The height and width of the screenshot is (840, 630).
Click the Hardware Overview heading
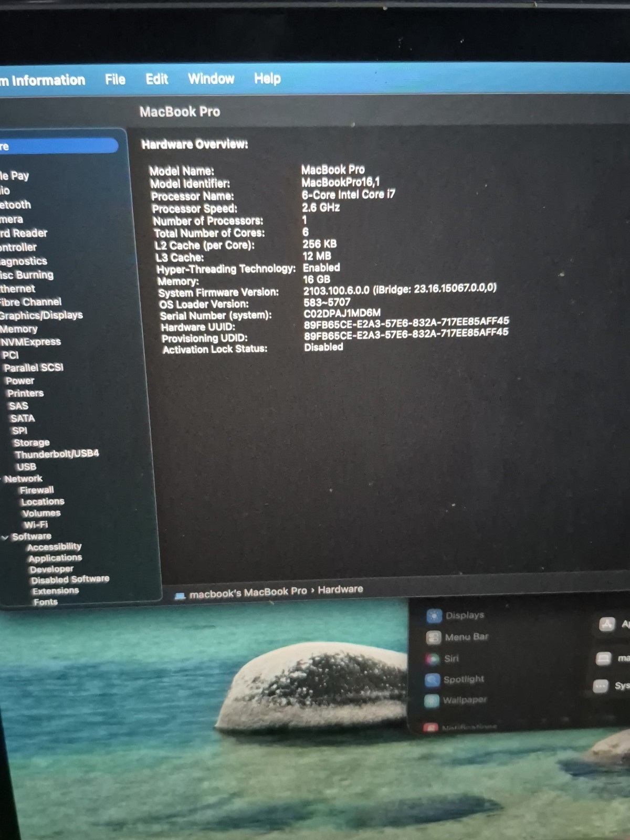[x=195, y=144]
